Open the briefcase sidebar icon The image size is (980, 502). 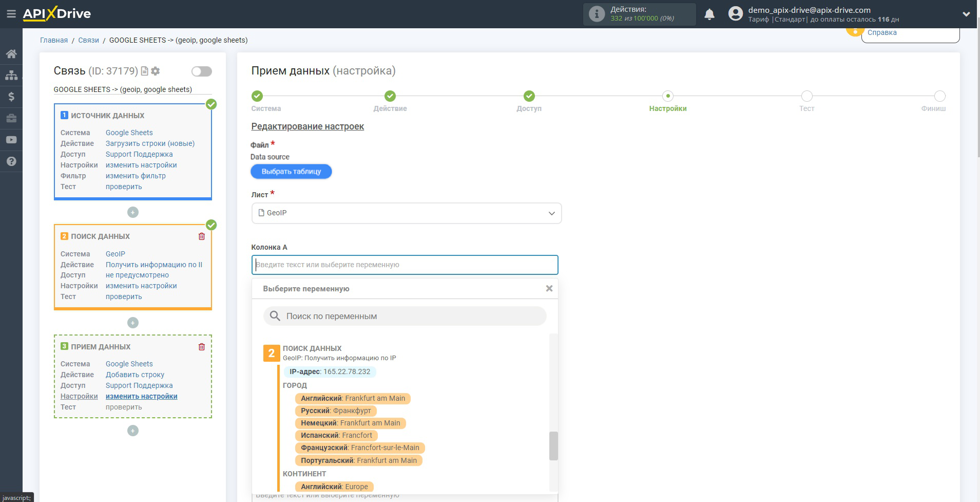11,118
